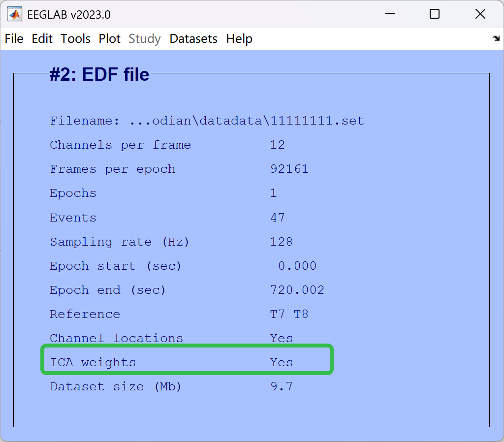Maximize the EEGLAB window
504x442 pixels.
(x=435, y=14)
